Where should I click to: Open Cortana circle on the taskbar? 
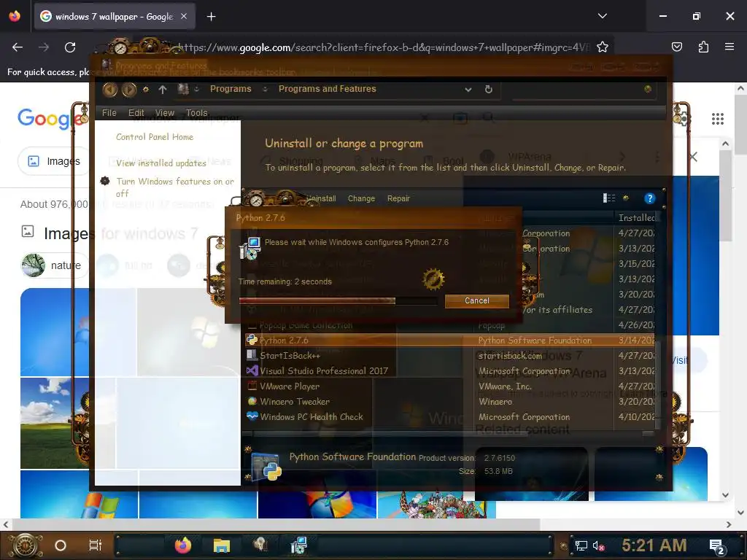pyautogui.click(x=61, y=545)
